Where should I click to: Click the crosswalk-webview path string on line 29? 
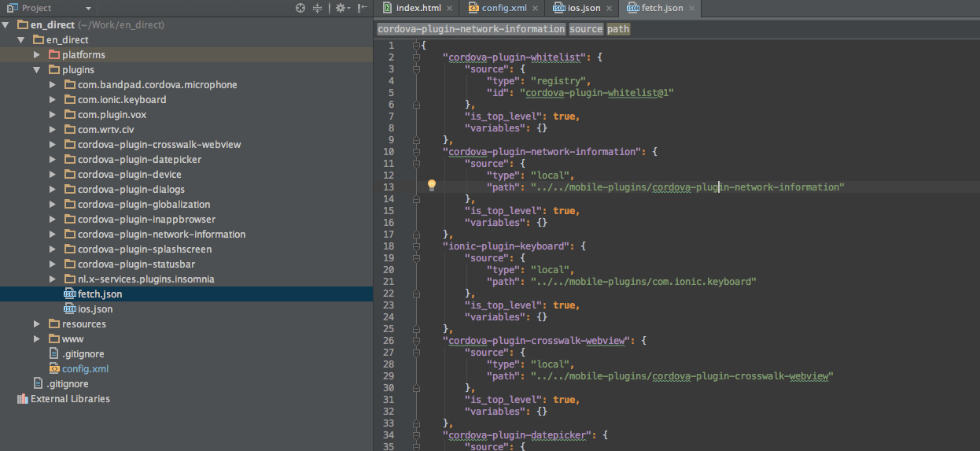pyautogui.click(x=682, y=376)
